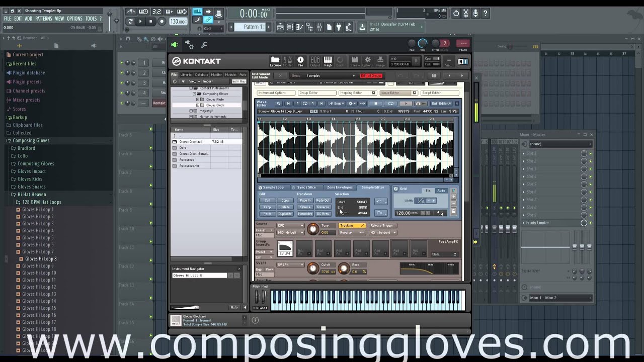644x362 pixels.
Task: Select the Auto tab in Grid
Action: 441,191
